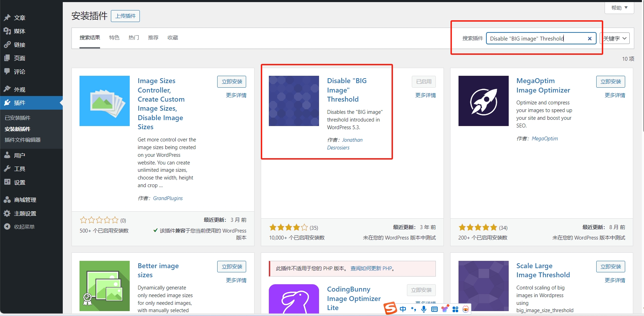Open the MegaOptim author link
Viewport: 644px width, 316px height.
tap(545, 139)
